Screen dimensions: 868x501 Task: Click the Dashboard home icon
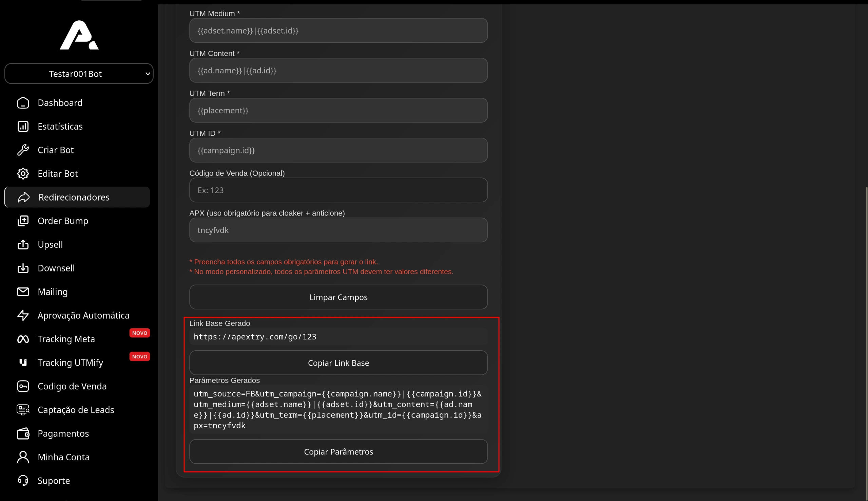23,103
